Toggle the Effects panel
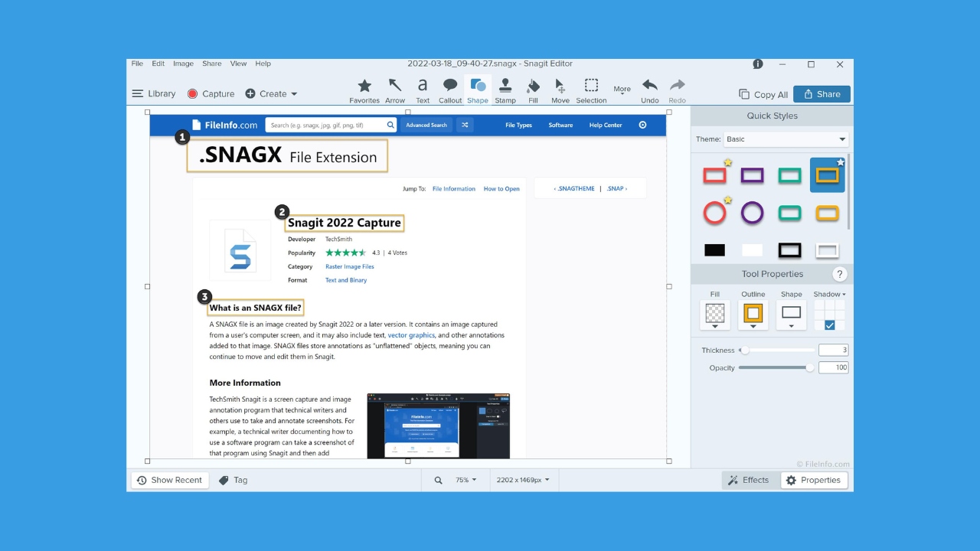Screen dimensions: 980x551 (748, 480)
